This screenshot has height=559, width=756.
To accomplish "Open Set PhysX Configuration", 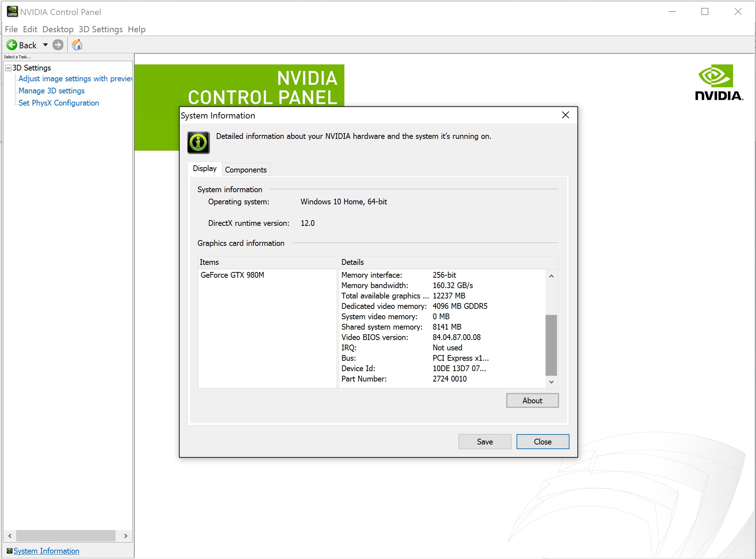I will pos(59,103).
